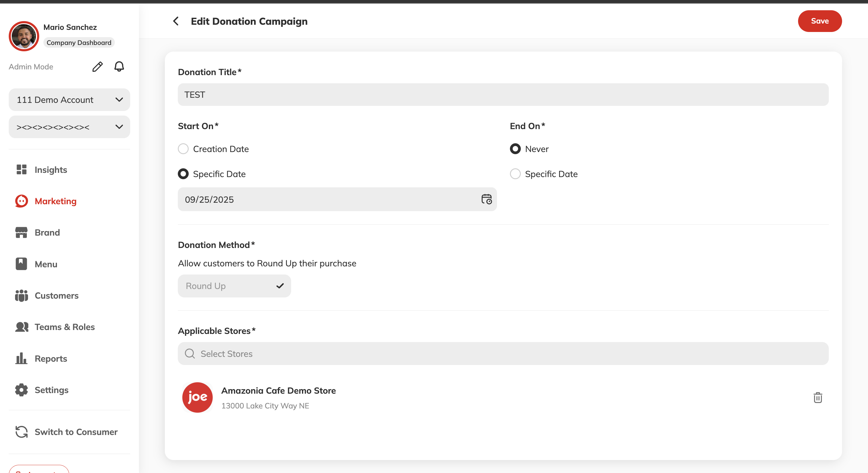Viewport: 868px width, 473px height.
Task: Click the Menu book icon
Action: [x=21, y=264]
